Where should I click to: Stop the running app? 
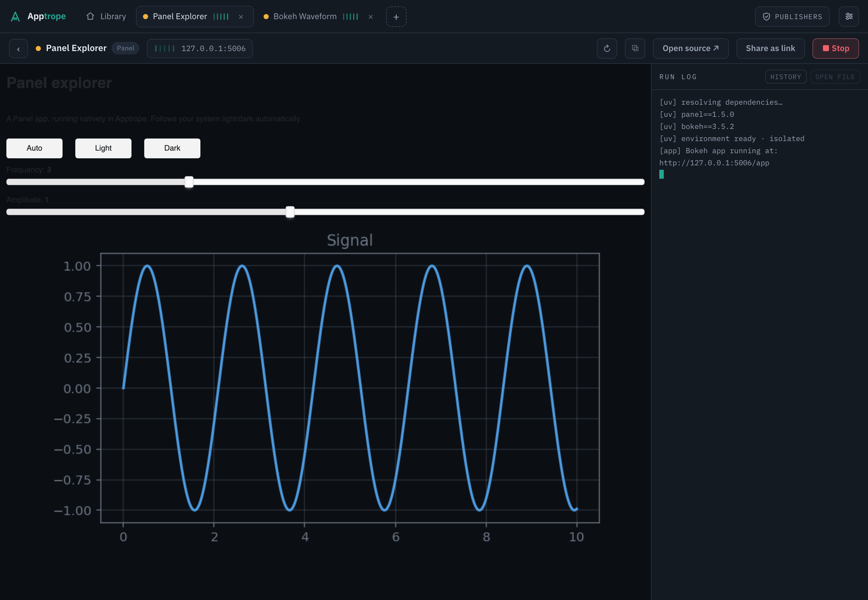coord(835,49)
